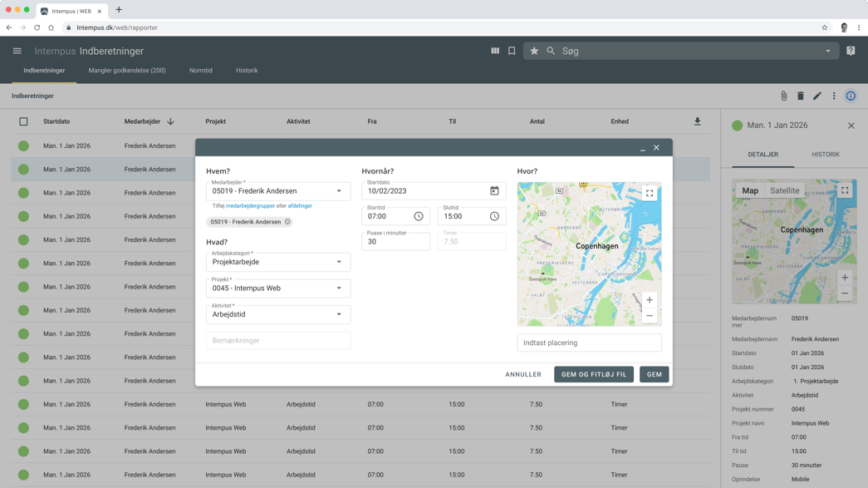This screenshot has height=488, width=868.
Task: Open the bookmark icon in the top bar
Action: 511,51
